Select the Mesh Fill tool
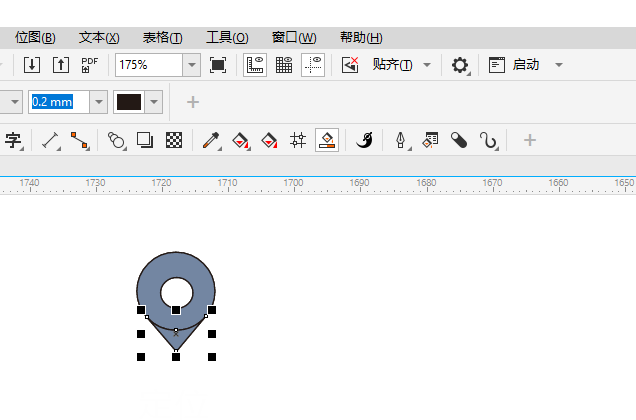636x420 pixels. pyautogui.click(x=298, y=140)
